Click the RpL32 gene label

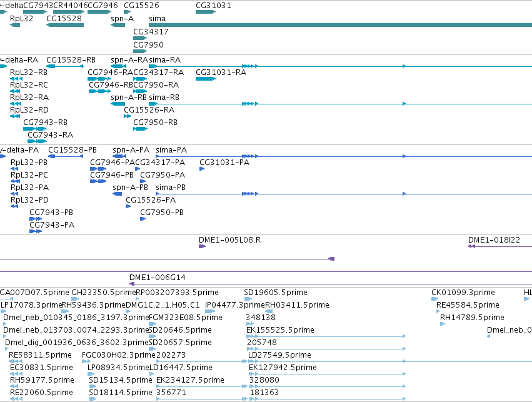[x=22, y=18]
